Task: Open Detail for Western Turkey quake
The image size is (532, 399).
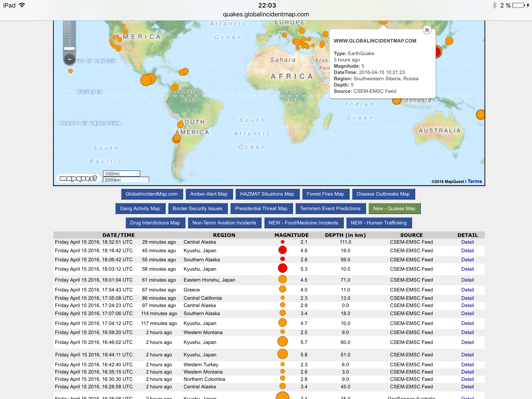Action: (468, 364)
